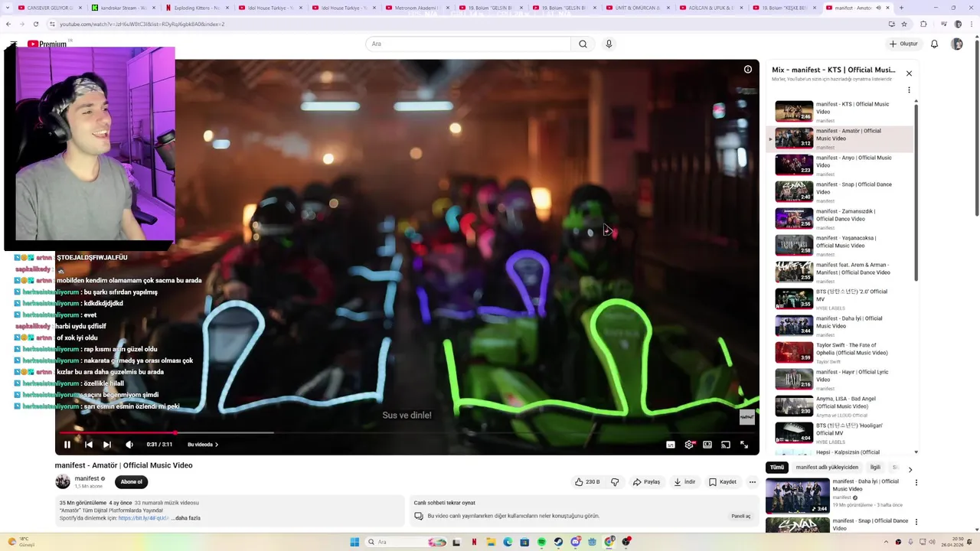Enter fullscreen mode
Image resolution: width=980 pixels, height=551 pixels.
(744, 445)
